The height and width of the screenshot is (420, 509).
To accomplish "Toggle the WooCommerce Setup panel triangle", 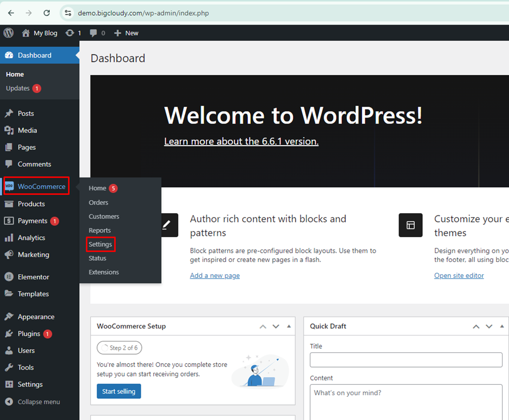I will pyautogui.click(x=289, y=326).
